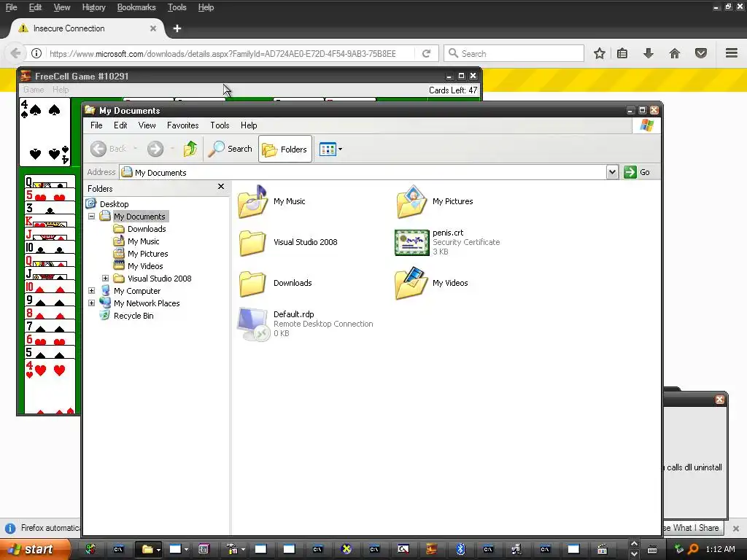Expand My Network Places in folder tree
Image resolution: width=747 pixels, height=560 pixels.
(91, 303)
